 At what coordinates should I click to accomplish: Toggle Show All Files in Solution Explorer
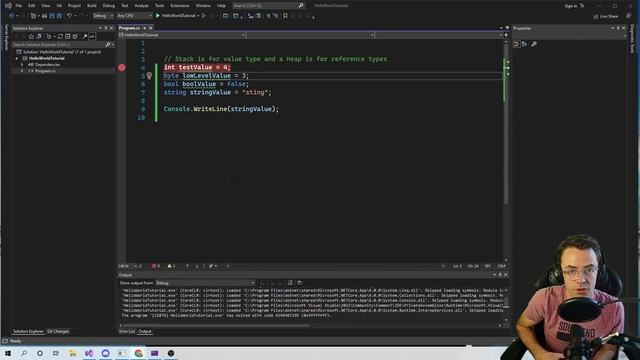75,36
